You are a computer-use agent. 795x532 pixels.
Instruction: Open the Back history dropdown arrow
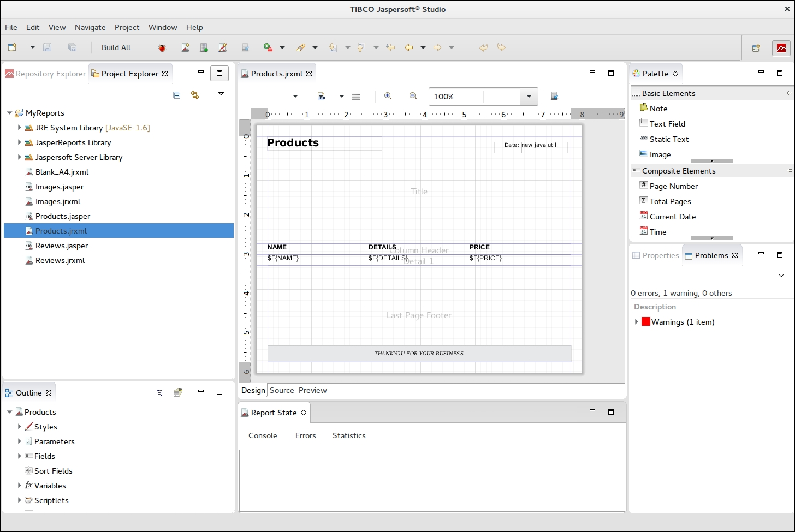pos(423,47)
